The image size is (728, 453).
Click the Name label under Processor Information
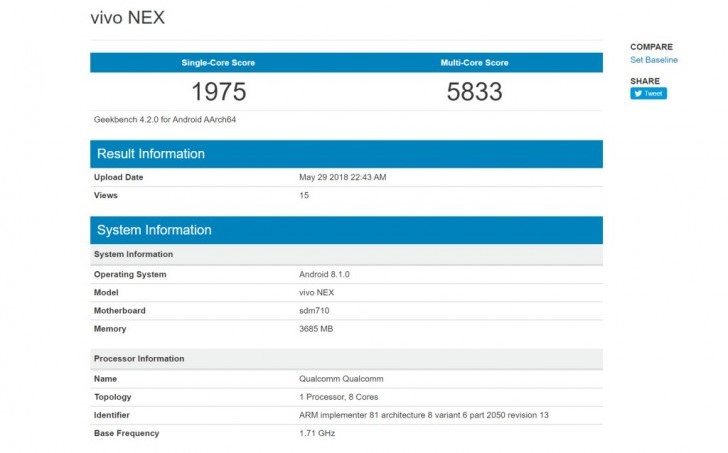tap(105, 379)
